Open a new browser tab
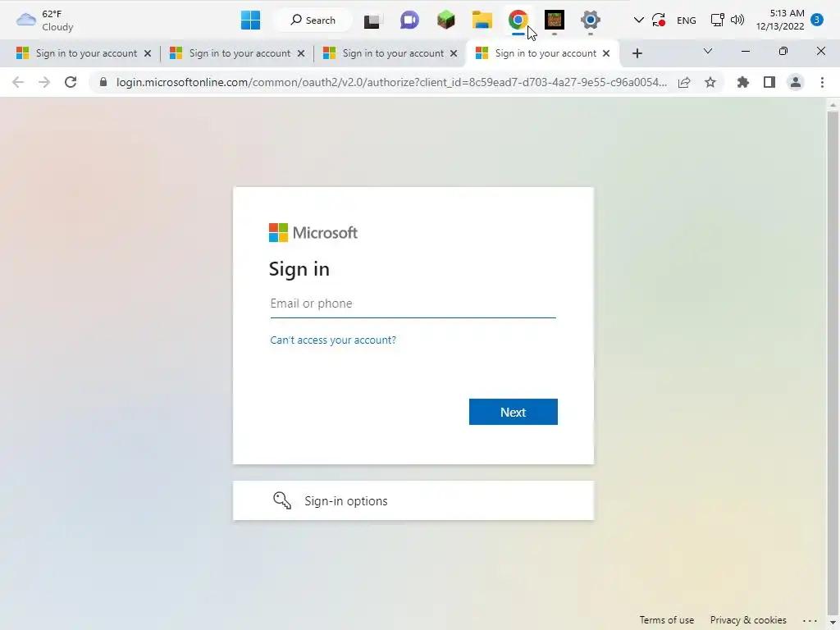840x630 pixels. click(637, 53)
